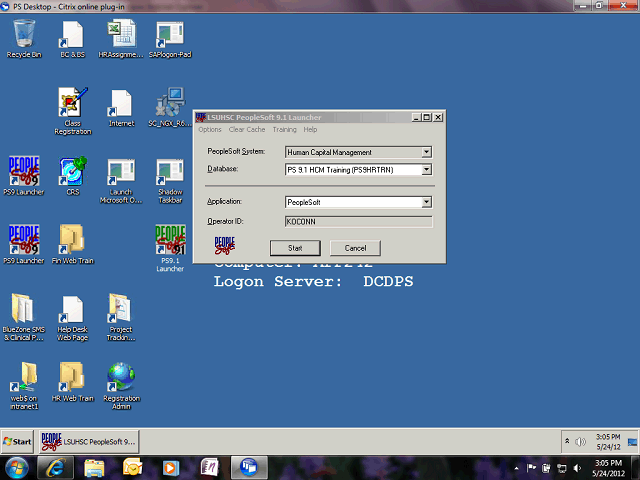Click the Operator ID field KOCONN
Viewport: 640px width, 480px height.
[x=359, y=222]
